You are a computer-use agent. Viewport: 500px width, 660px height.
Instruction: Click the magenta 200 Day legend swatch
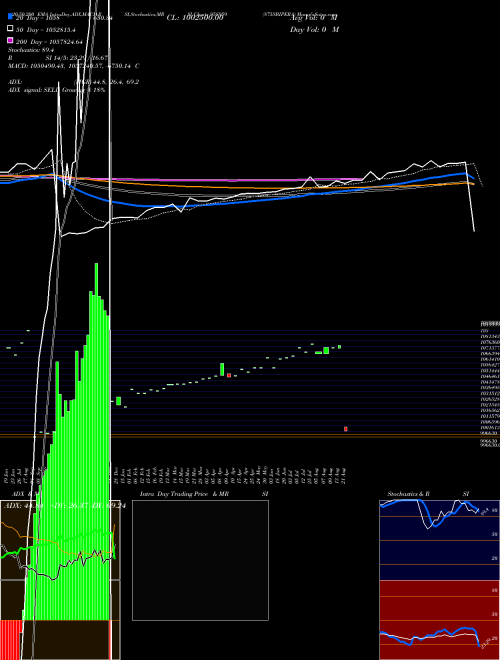10,41
